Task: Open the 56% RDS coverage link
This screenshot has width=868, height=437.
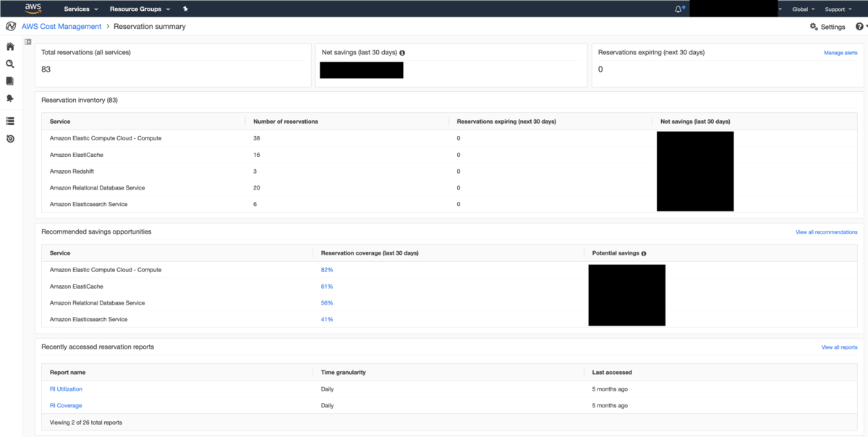Action: pos(327,303)
